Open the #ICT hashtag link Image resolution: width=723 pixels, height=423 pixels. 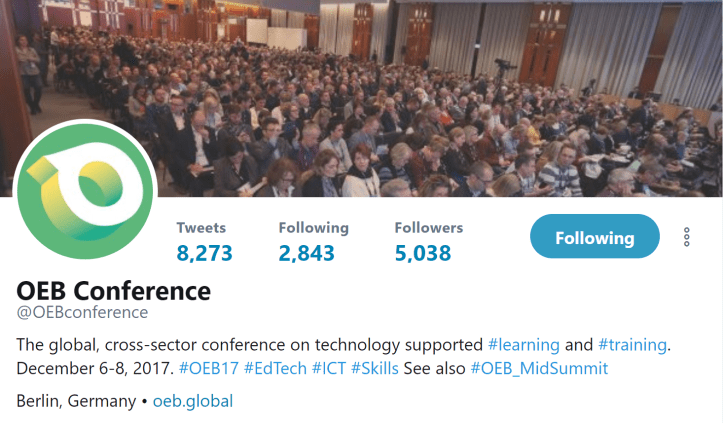(329, 369)
